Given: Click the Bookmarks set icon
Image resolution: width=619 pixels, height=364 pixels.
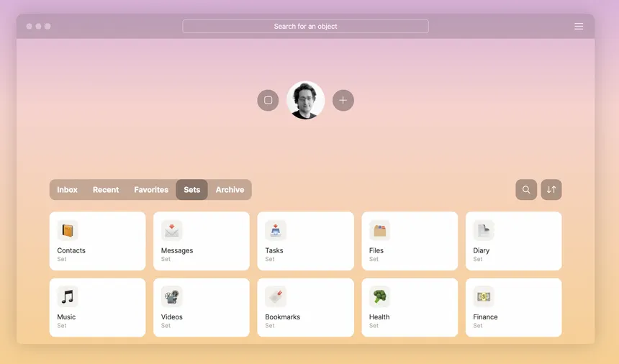Looking at the screenshot, I should point(276,296).
